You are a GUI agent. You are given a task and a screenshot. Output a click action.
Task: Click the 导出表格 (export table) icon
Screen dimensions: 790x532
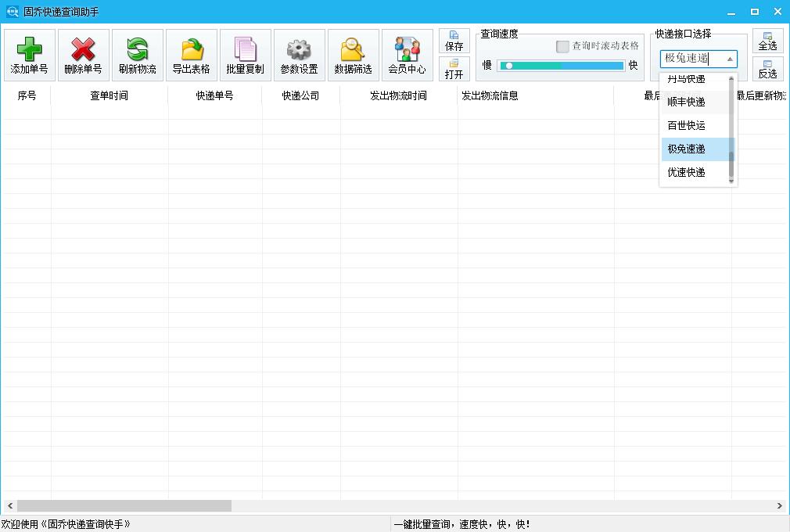pyautogui.click(x=191, y=55)
